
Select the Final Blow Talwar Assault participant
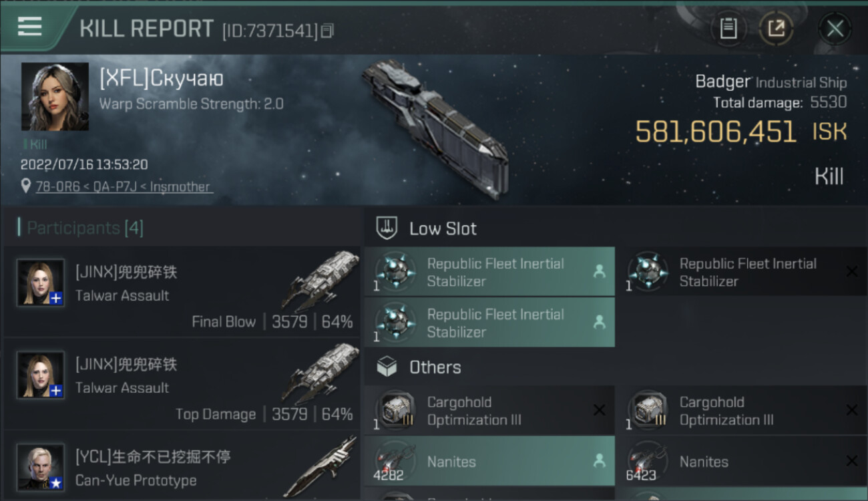click(182, 292)
